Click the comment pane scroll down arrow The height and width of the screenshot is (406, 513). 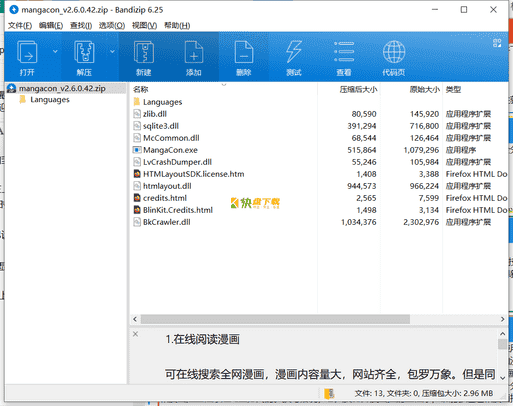[502, 378]
